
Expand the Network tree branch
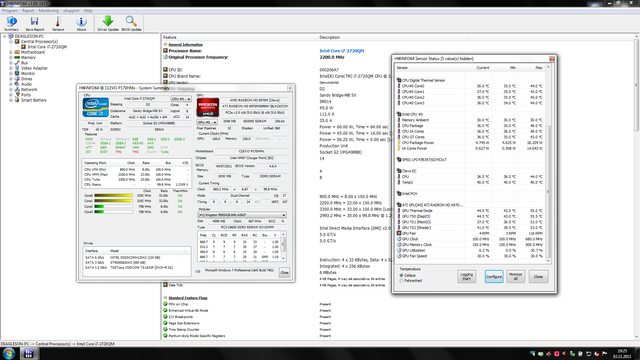pyautogui.click(x=11, y=89)
